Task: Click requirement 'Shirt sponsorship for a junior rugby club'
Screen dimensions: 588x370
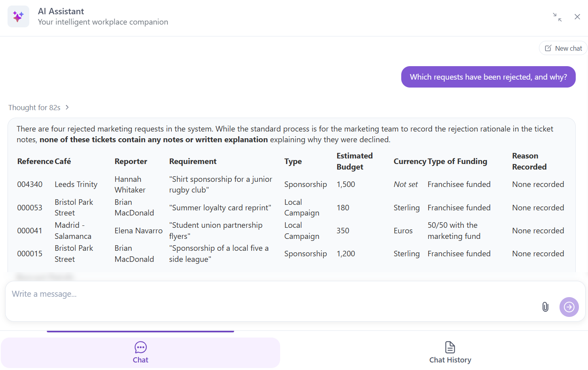Action: 220,185
